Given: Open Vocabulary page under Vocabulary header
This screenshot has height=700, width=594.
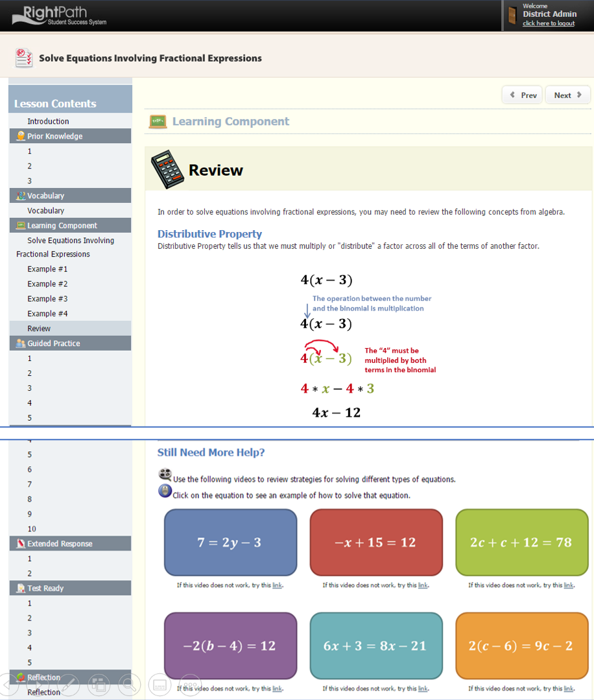Looking at the screenshot, I should tap(45, 211).
